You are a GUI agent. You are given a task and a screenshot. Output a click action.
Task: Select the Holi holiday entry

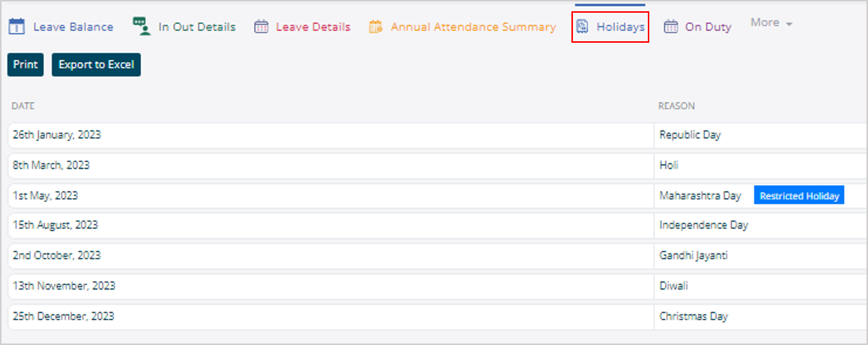669,165
